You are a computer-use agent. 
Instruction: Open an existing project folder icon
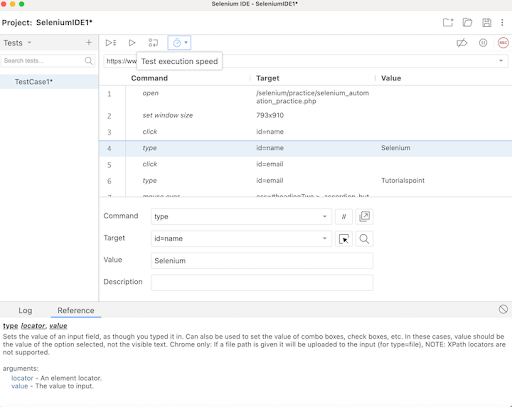467,22
